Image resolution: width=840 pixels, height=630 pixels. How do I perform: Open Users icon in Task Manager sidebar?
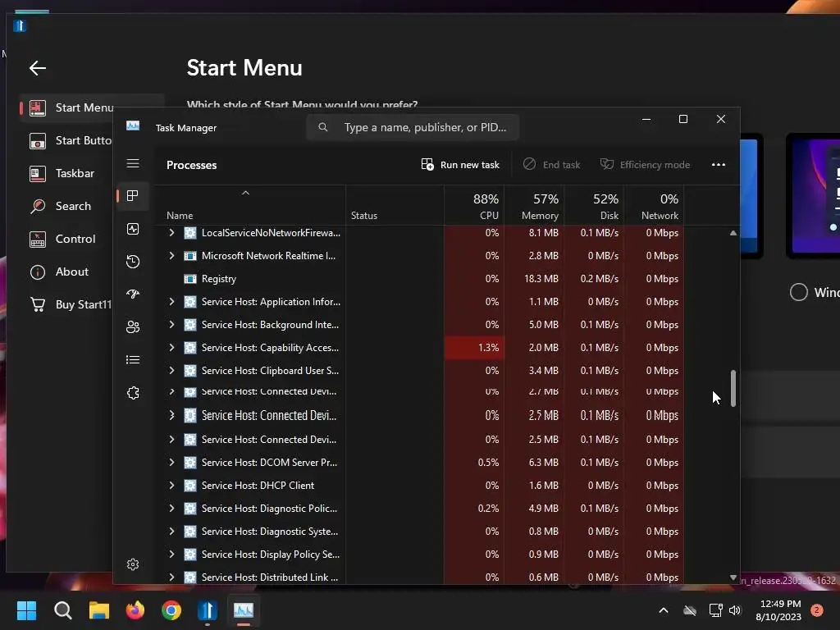pyautogui.click(x=133, y=326)
